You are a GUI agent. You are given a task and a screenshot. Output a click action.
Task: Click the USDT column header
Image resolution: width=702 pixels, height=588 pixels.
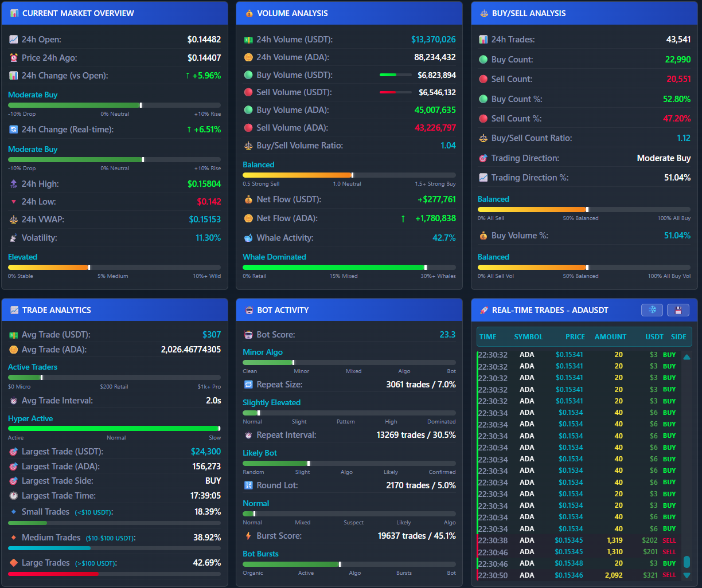pos(654,337)
